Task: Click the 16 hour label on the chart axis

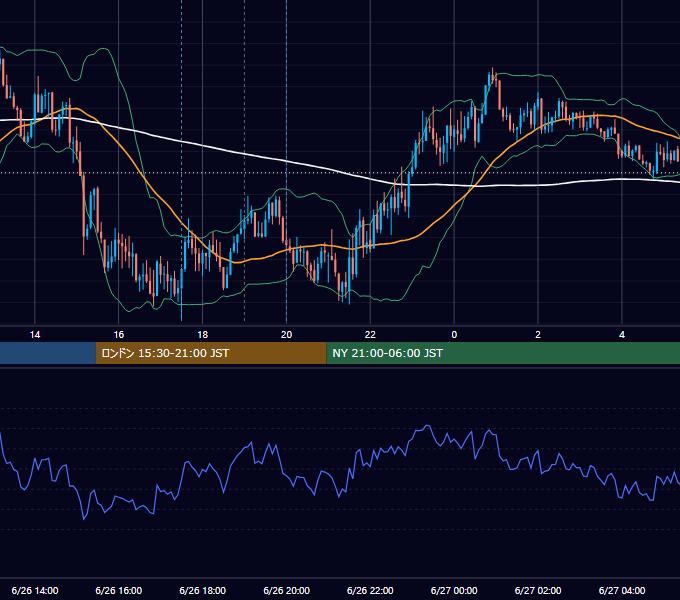Action: (118, 335)
